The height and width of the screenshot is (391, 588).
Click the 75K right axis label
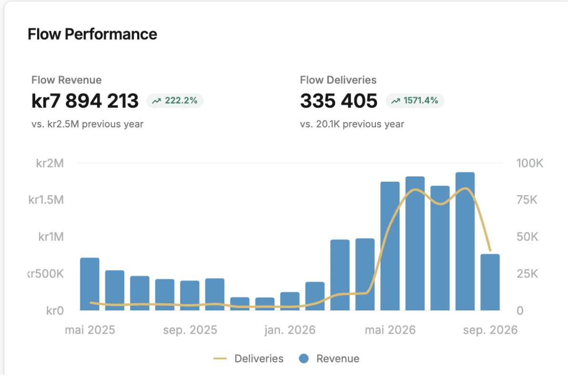[x=527, y=200]
